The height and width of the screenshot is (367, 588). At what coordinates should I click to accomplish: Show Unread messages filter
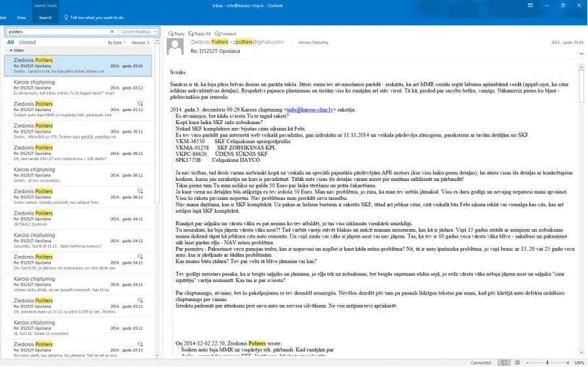click(27, 42)
